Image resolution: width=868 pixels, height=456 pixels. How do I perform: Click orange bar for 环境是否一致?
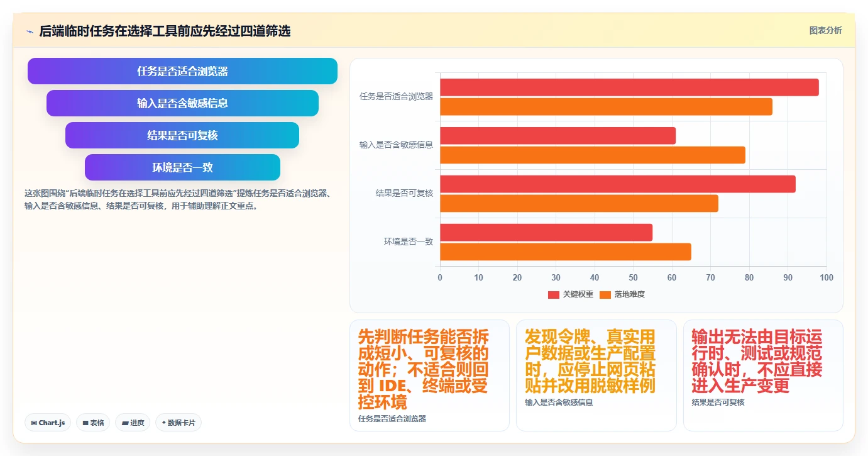click(x=566, y=252)
